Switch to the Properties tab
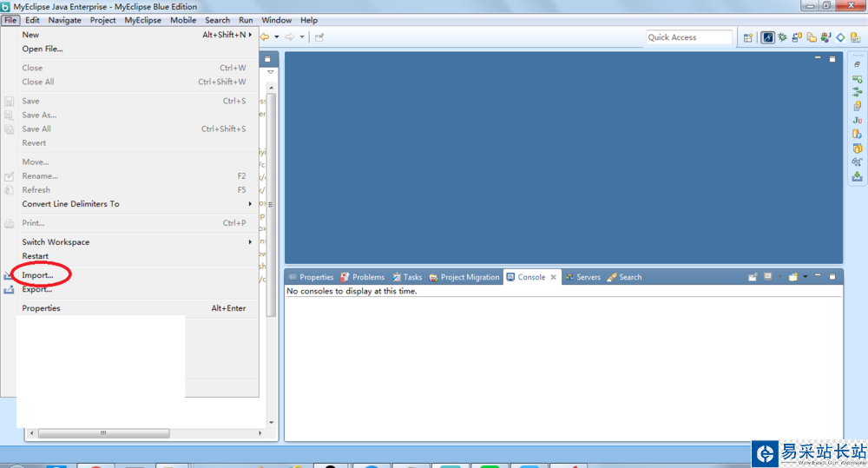Screen dimensions: 868x468 click(x=311, y=277)
